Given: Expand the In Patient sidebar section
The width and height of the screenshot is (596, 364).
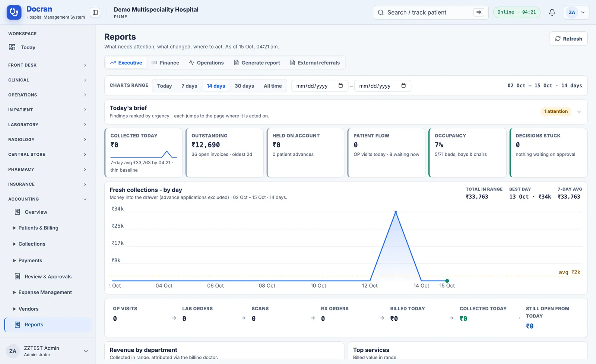Looking at the screenshot, I should pos(47,110).
